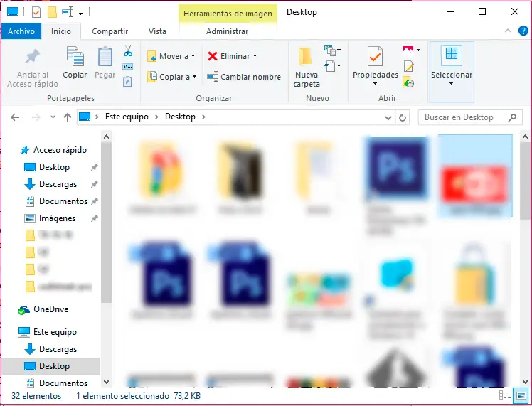Image resolution: width=532 pixels, height=406 pixels.
Task: Switch to details view icon in status bar
Action: coord(505,395)
